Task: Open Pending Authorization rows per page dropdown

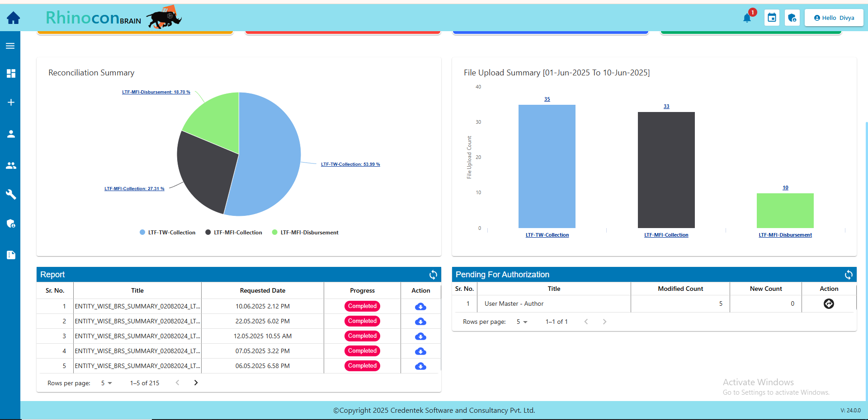Action: [522, 322]
